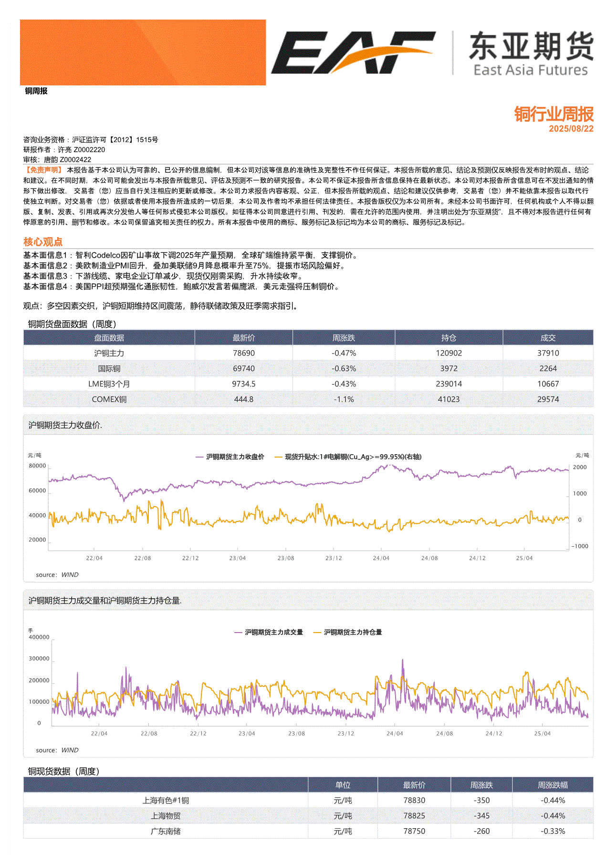616x863 pixels.
Task: Select the LME铜3个月 row label
Action: pos(109,384)
